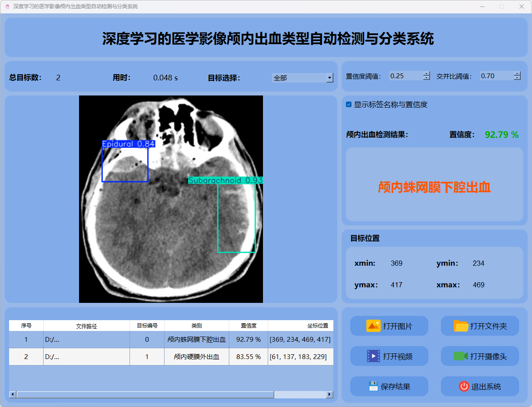The width and height of the screenshot is (532, 407).
Task: Decrease the confidence threshold with the down arrow
Action: point(427,78)
